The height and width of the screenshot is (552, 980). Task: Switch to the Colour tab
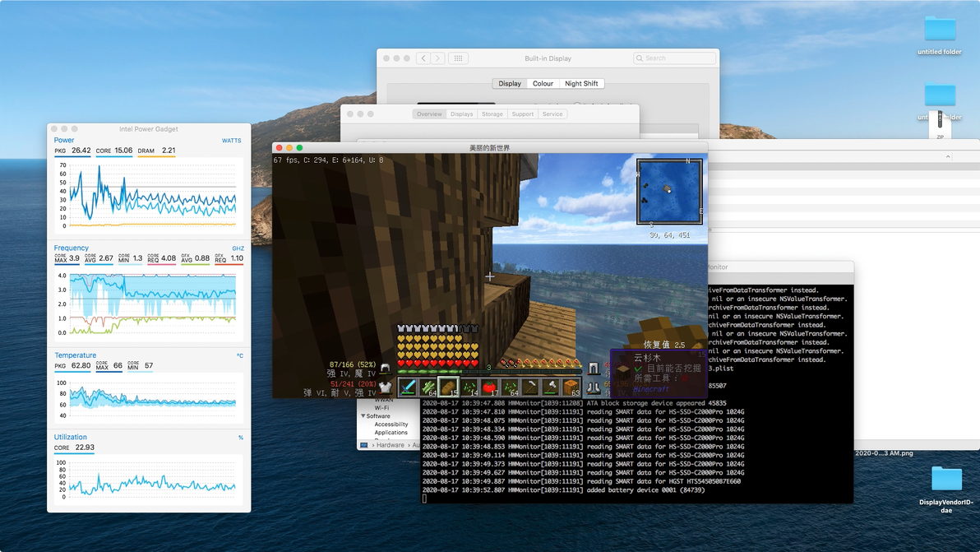pyautogui.click(x=543, y=84)
